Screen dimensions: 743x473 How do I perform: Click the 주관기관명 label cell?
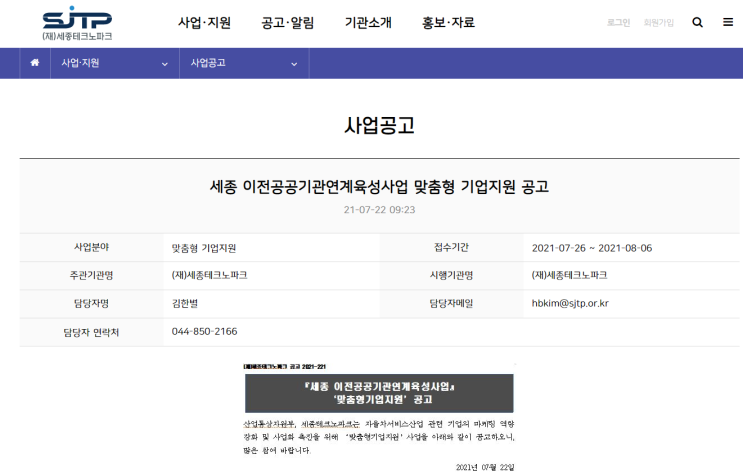point(91,275)
